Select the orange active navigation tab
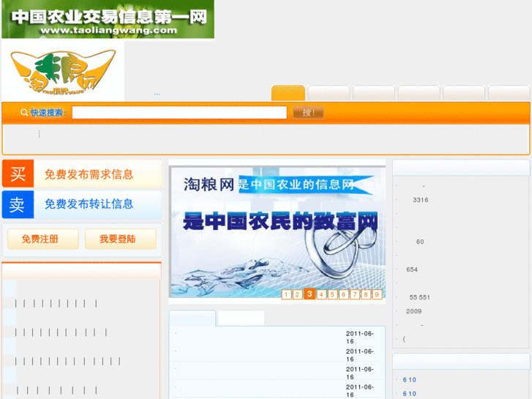The height and width of the screenshot is (399, 532). [x=288, y=93]
